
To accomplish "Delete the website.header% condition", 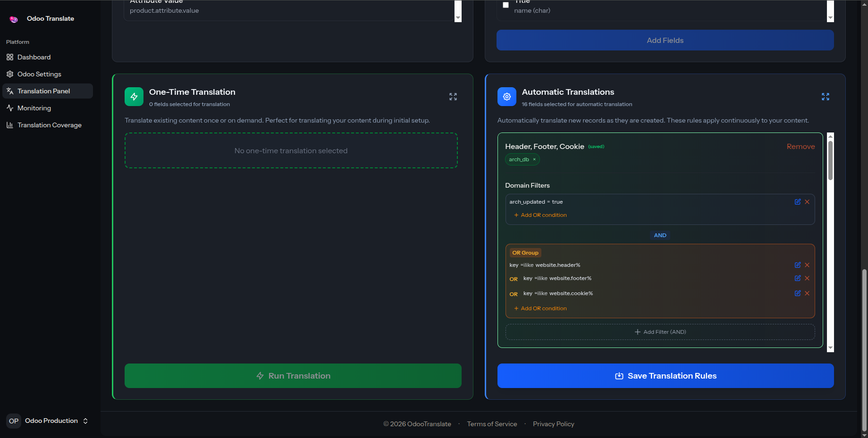I will click(807, 265).
